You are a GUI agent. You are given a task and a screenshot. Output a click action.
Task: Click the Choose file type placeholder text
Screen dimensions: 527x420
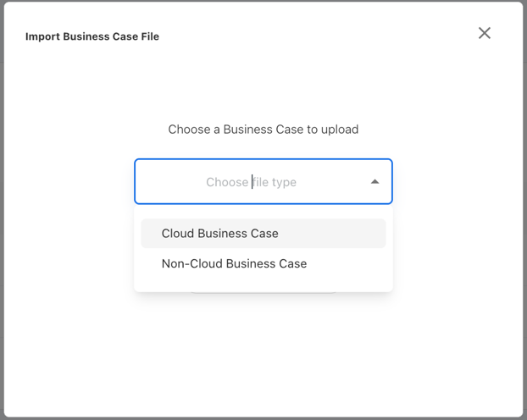click(251, 182)
